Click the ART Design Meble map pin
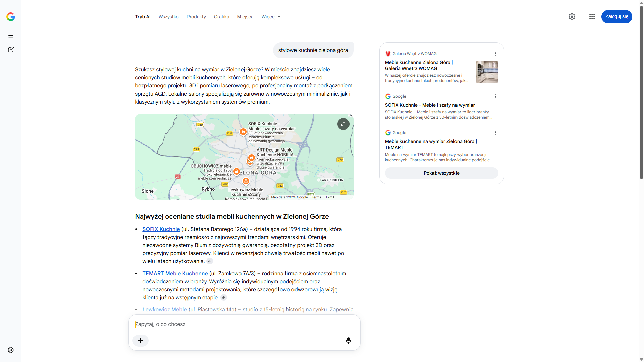 point(251,158)
